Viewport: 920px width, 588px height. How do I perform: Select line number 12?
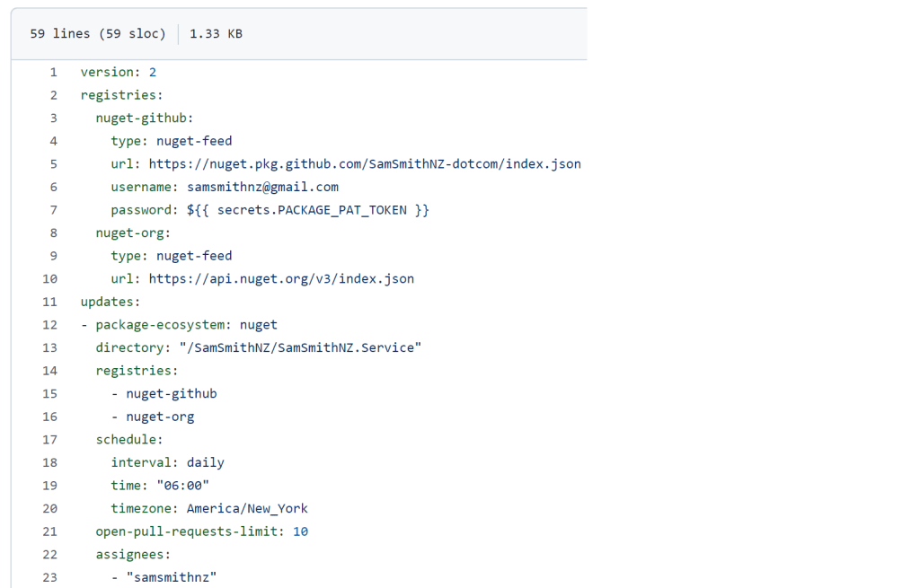coord(49,325)
